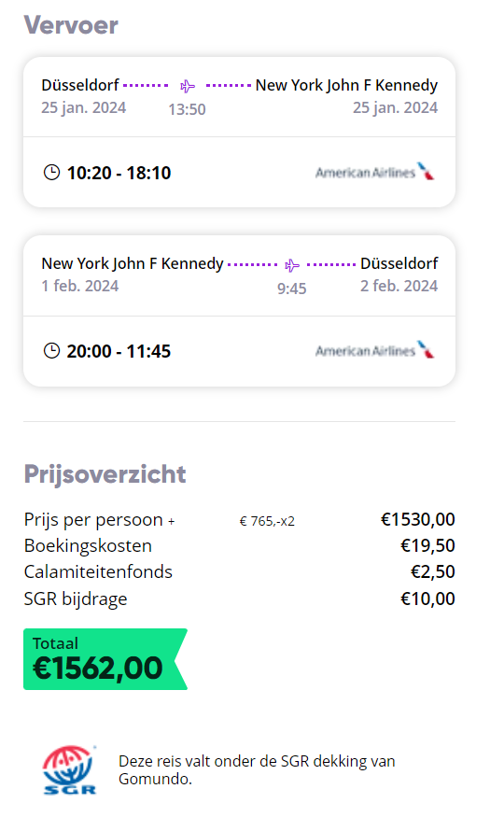Select New York John F Kennedy arrival label
504x817 pixels.
(x=346, y=85)
